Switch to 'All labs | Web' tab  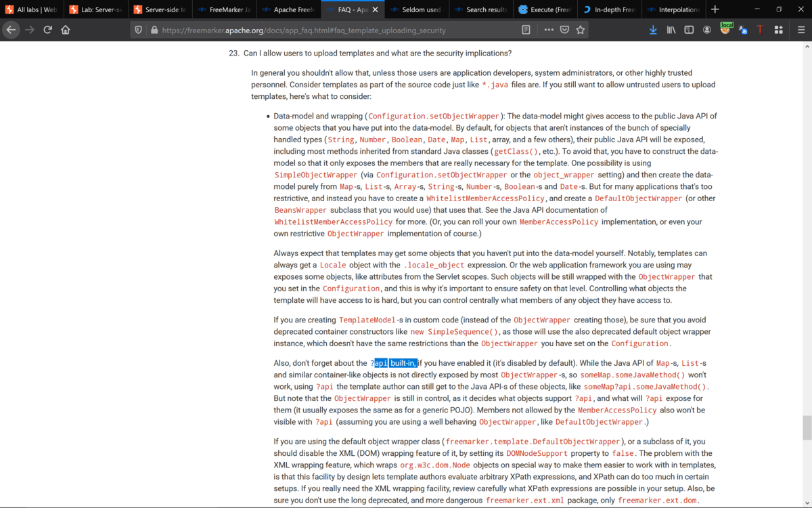pos(32,9)
